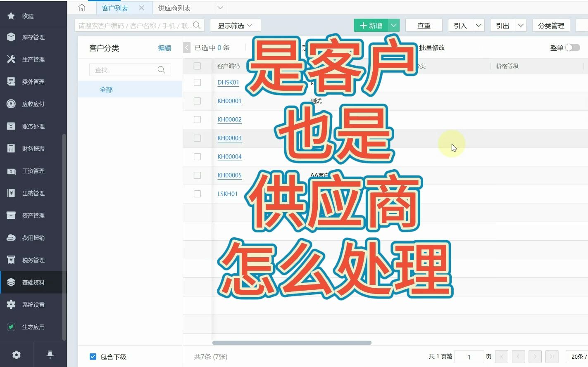Open the 引出 dropdown arrow
The image size is (588, 367).
pyautogui.click(x=521, y=26)
